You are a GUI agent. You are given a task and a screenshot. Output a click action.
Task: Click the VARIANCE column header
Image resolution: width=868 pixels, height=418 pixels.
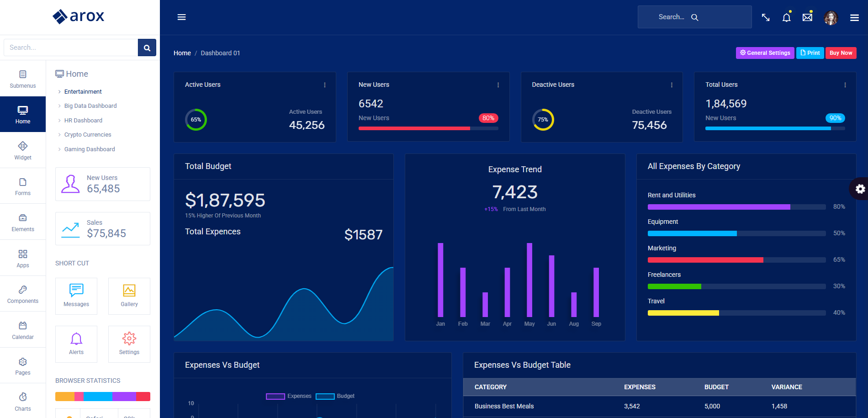click(x=787, y=387)
